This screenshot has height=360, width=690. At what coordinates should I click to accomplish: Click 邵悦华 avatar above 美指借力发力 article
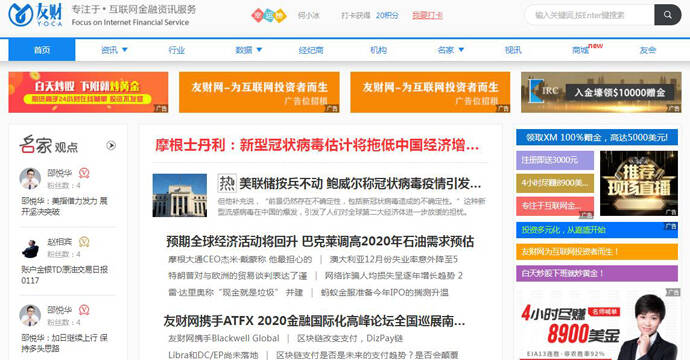tap(30, 178)
